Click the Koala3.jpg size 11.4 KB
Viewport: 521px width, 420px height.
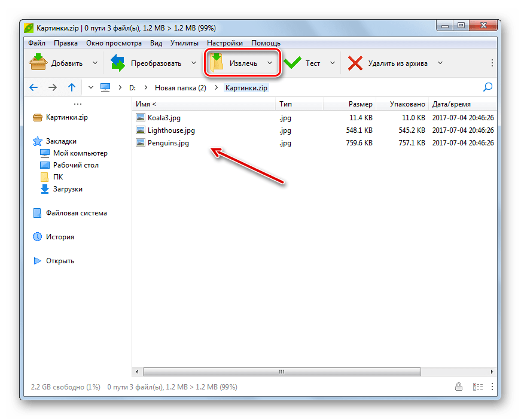tap(361, 118)
